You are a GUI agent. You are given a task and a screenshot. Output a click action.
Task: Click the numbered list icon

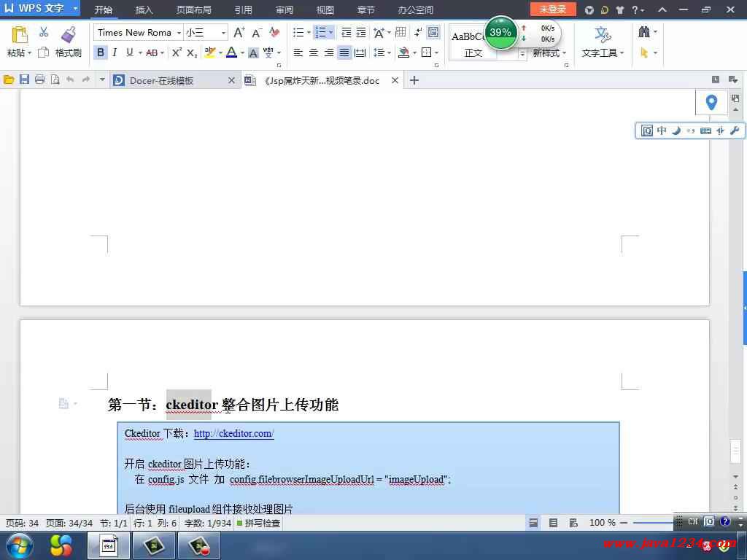[321, 32]
